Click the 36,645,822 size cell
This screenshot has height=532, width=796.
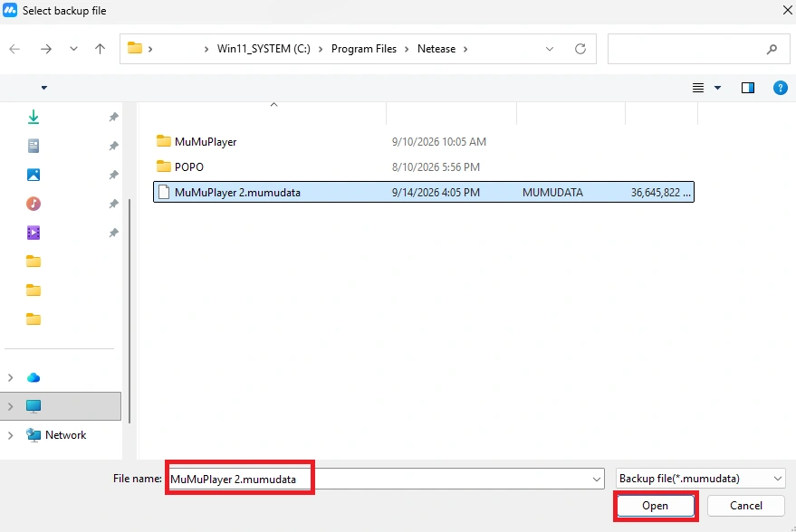click(x=660, y=192)
